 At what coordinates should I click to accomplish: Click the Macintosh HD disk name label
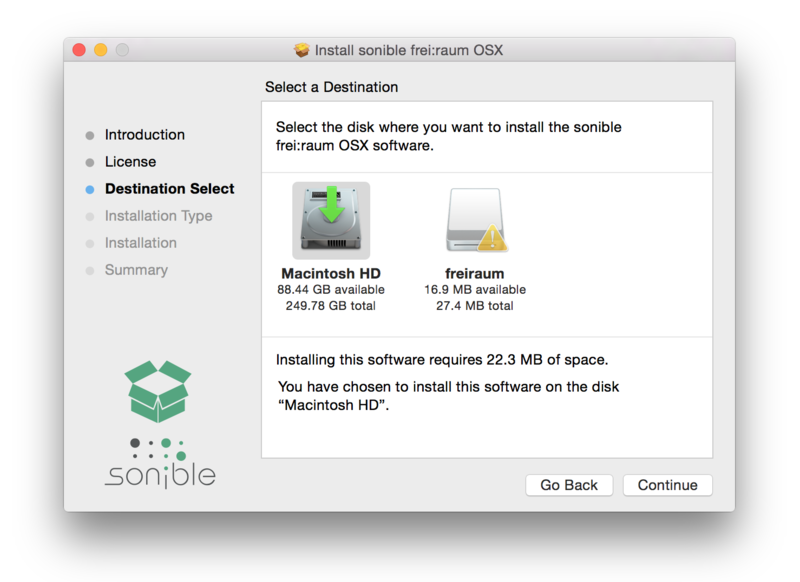coord(331,273)
